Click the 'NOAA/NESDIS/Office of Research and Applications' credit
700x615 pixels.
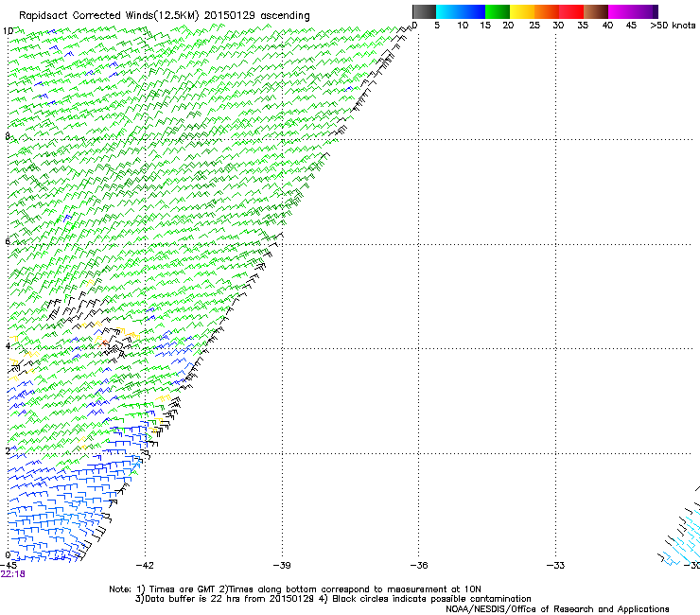[x=557, y=609]
